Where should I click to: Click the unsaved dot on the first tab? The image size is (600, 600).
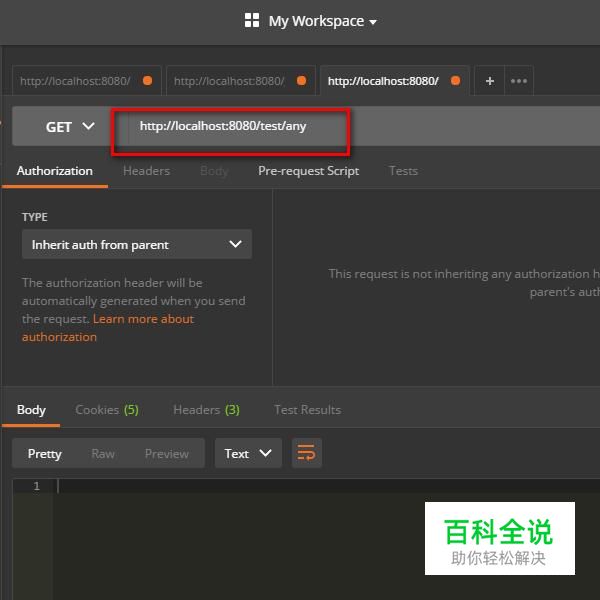pos(148,81)
